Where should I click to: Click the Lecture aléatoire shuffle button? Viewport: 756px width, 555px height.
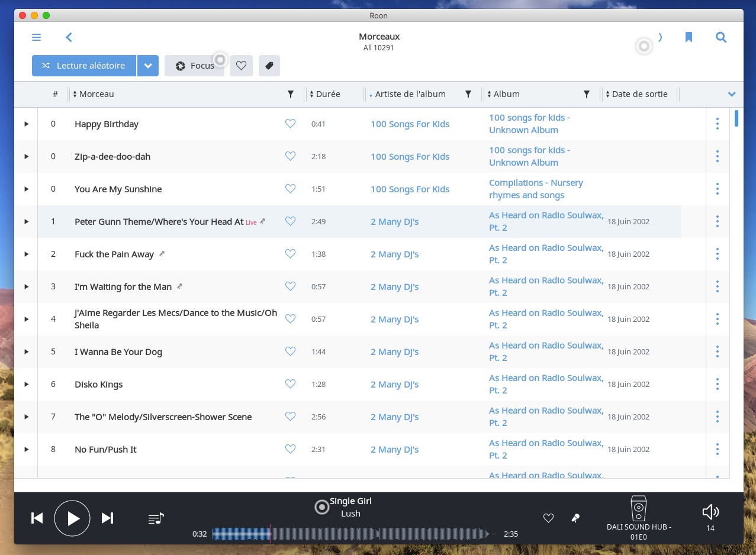click(x=84, y=66)
